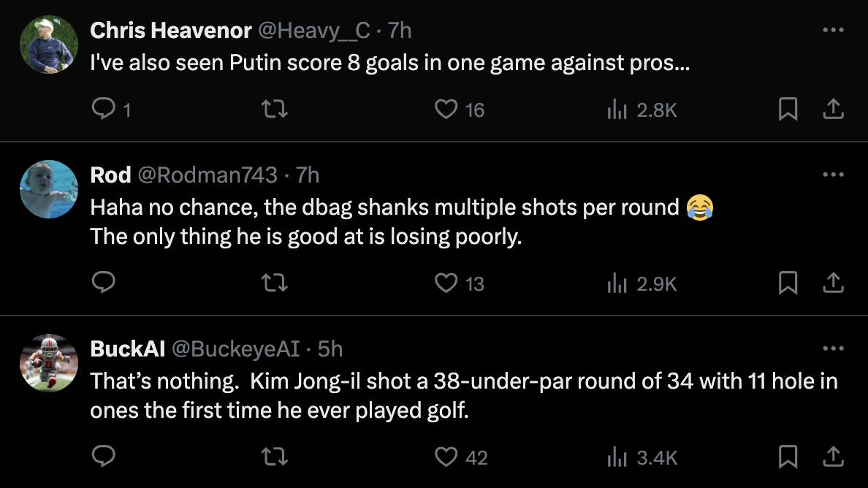Share Chris Heavenor's tweet
The image size is (868, 488).
click(834, 110)
